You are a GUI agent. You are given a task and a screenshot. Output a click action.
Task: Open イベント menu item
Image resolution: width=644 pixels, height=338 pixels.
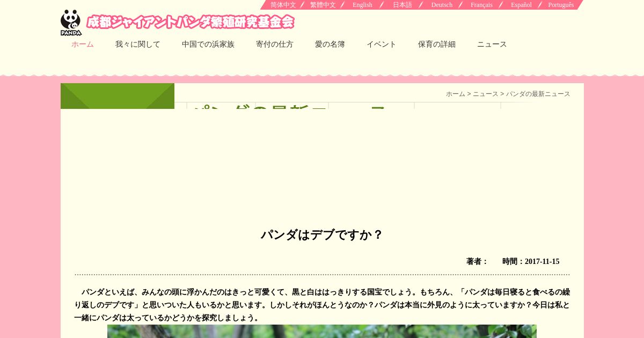382,45
